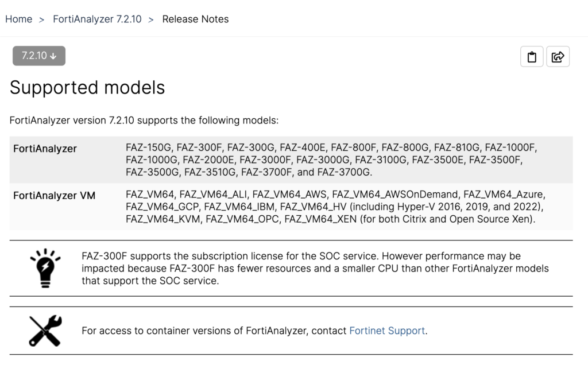Click the download arrow inside the 7.2.10 badge

click(53, 56)
